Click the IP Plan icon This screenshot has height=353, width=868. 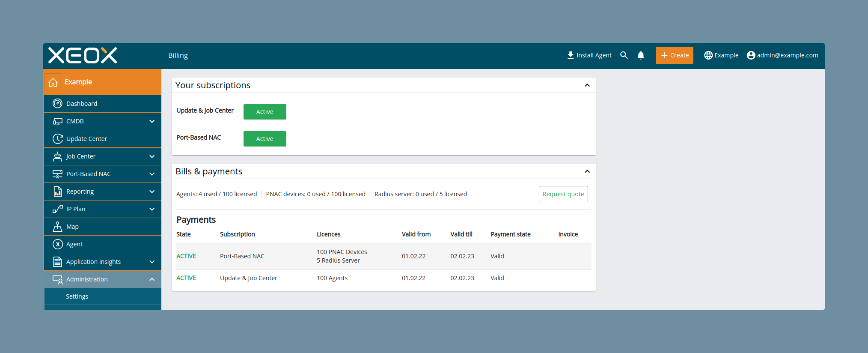coord(57,209)
